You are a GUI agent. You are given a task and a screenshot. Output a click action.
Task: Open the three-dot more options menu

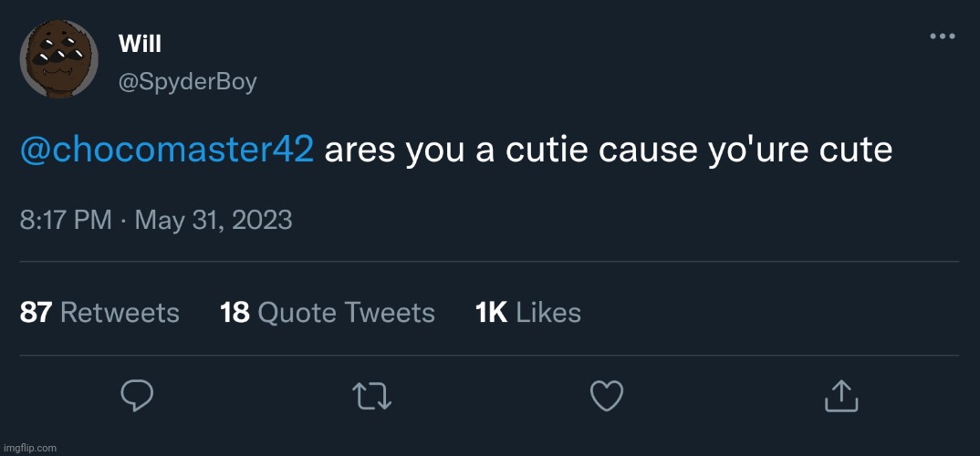click(942, 36)
